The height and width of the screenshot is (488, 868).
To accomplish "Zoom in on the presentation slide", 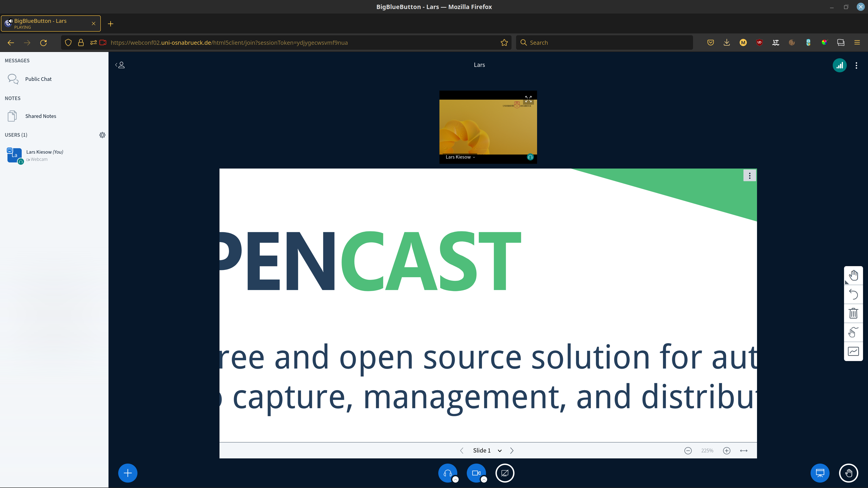I will click(726, 451).
